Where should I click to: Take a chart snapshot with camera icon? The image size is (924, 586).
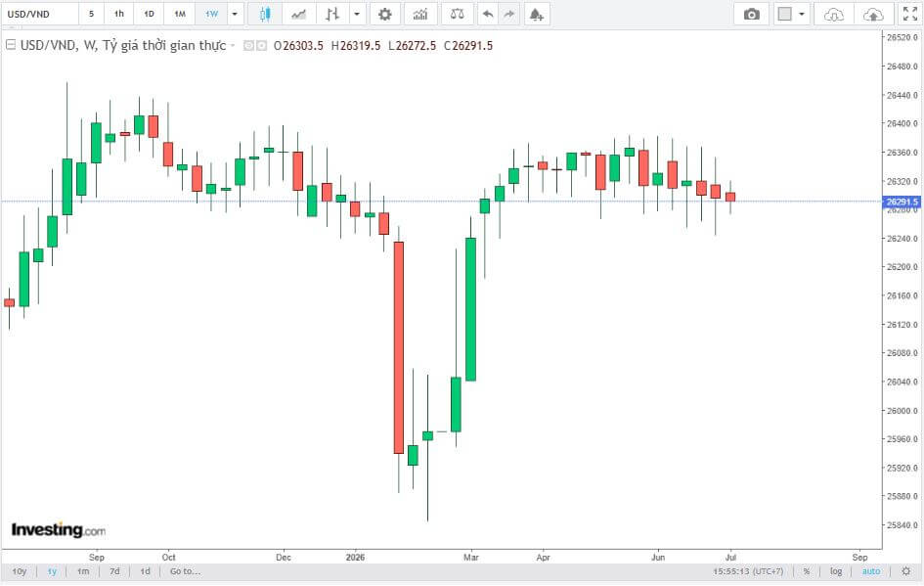[x=751, y=14]
